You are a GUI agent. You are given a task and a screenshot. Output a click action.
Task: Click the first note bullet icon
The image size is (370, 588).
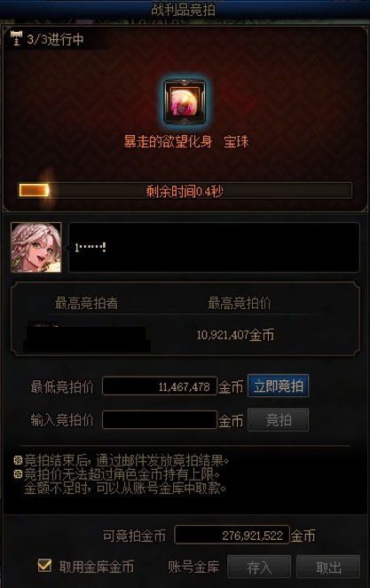coord(18,460)
